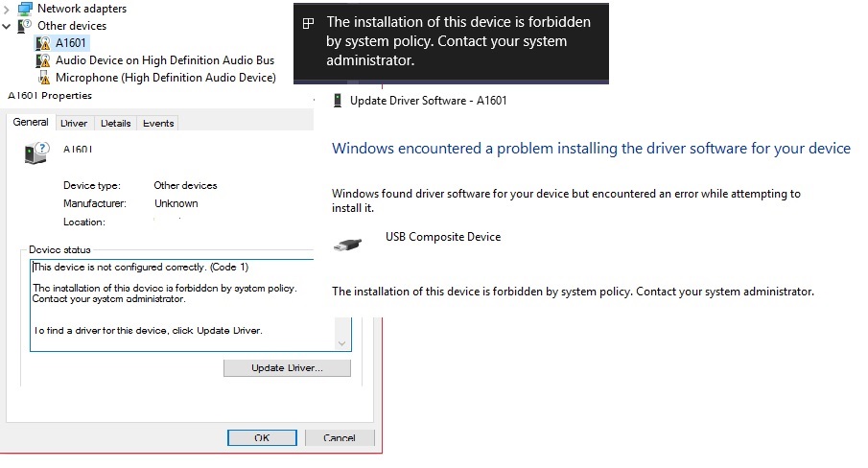Click the Microphone device warning icon
The width and height of the screenshot is (868, 468).
tap(43, 78)
